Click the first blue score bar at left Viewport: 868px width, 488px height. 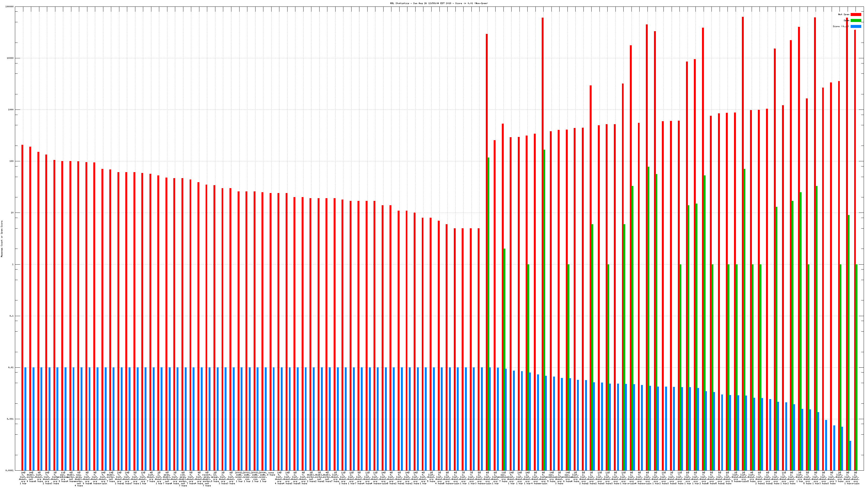click(25, 419)
